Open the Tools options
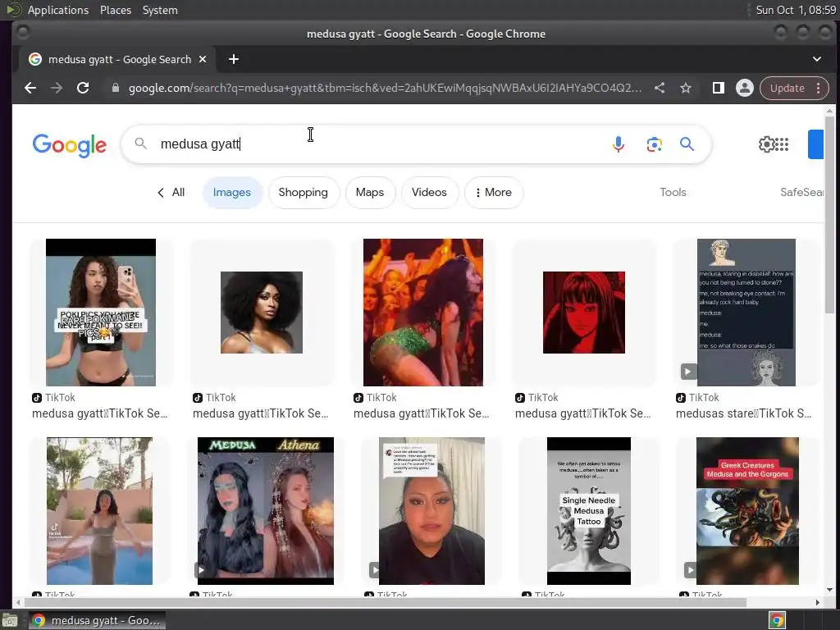The image size is (840, 630). coord(673,192)
